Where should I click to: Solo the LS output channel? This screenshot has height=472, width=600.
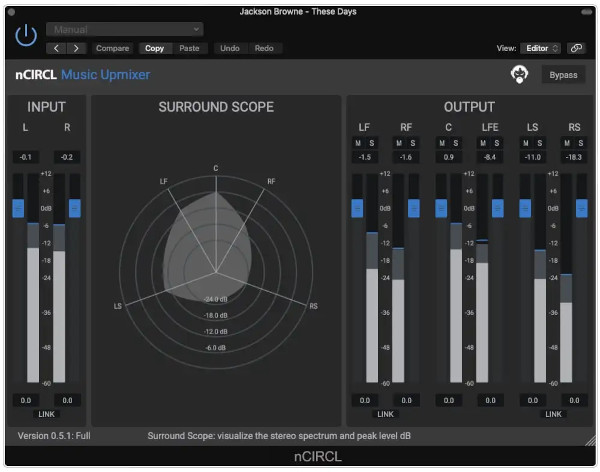[540, 143]
